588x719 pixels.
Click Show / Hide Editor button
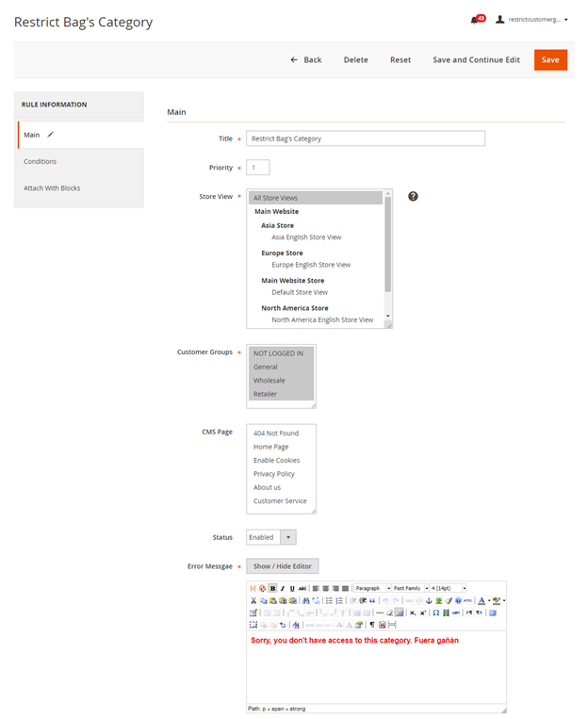pos(283,566)
